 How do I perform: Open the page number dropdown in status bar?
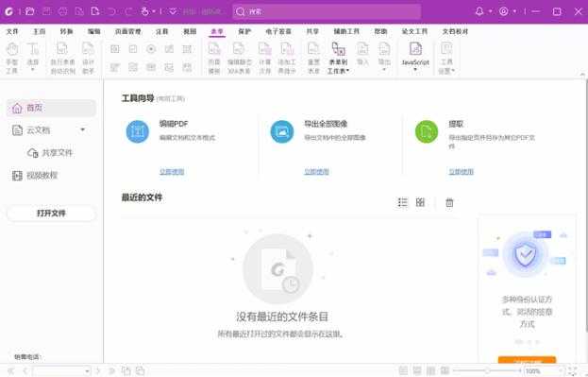coord(87,371)
